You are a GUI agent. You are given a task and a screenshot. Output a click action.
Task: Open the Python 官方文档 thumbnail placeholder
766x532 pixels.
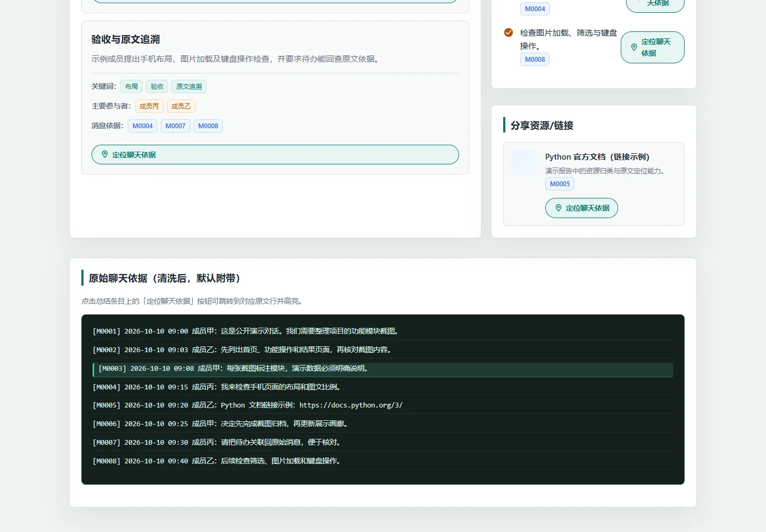pyautogui.click(x=524, y=163)
